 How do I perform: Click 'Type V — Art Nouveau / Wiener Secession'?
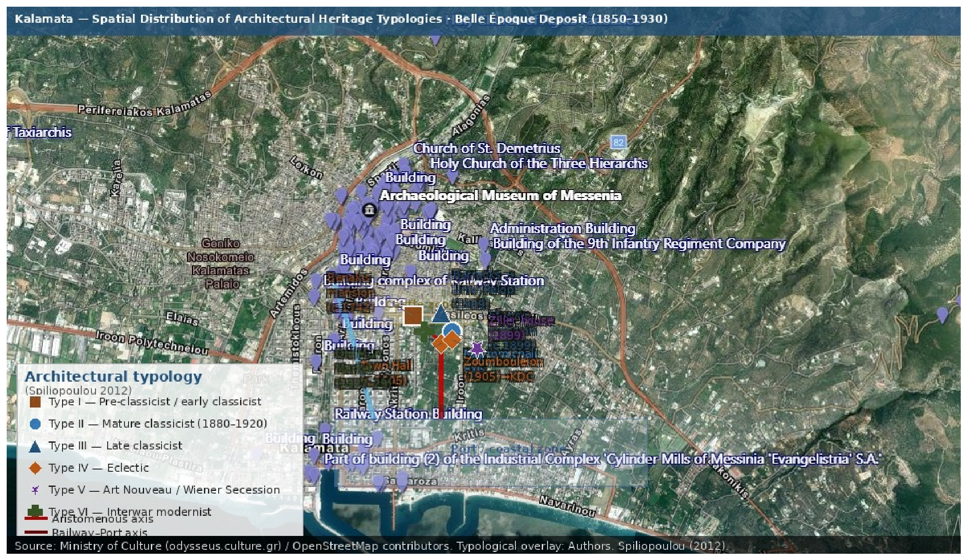coord(164,490)
